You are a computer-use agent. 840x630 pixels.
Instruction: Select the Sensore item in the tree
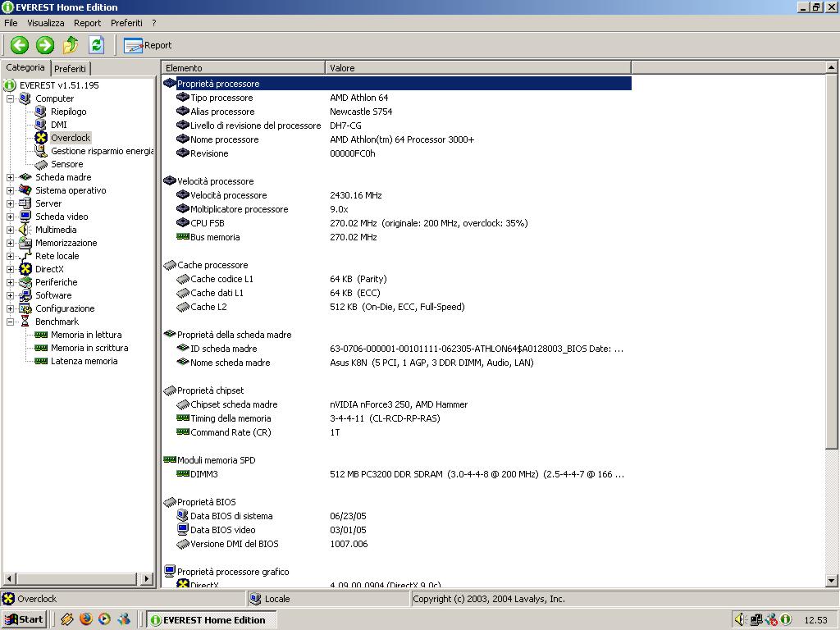pos(66,164)
